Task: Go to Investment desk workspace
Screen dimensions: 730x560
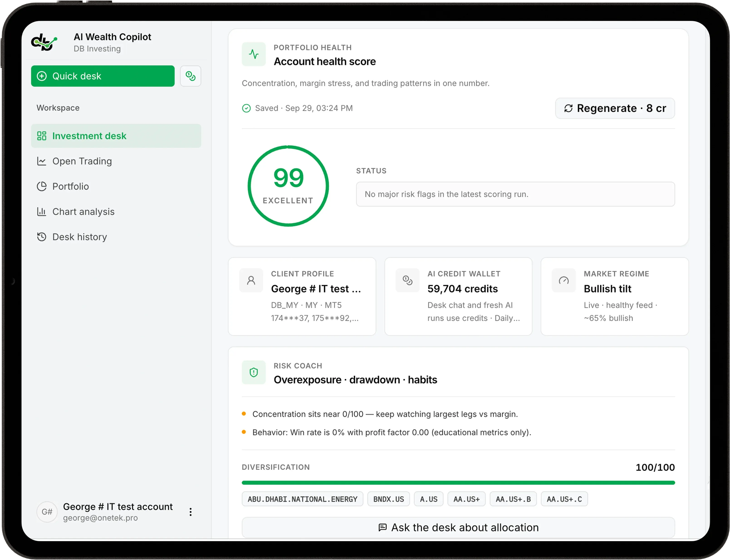Action: pyautogui.click(x=116, y=136)
